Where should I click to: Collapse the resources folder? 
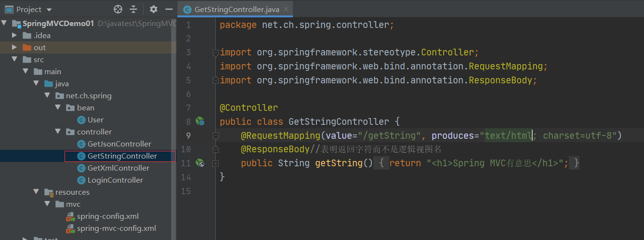pos(36,192)
